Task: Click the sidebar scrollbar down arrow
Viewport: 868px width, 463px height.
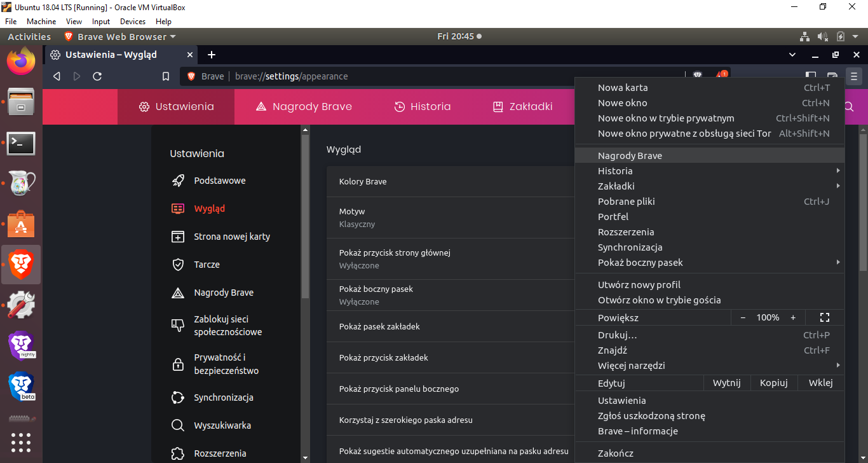Action: (x=305, y=457)
